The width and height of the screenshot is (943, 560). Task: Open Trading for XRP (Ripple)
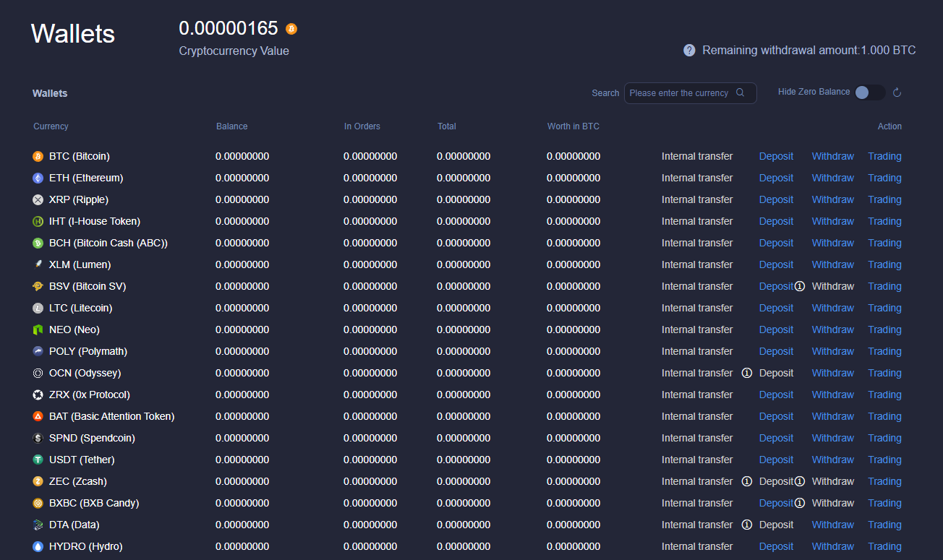click(885, 199)
